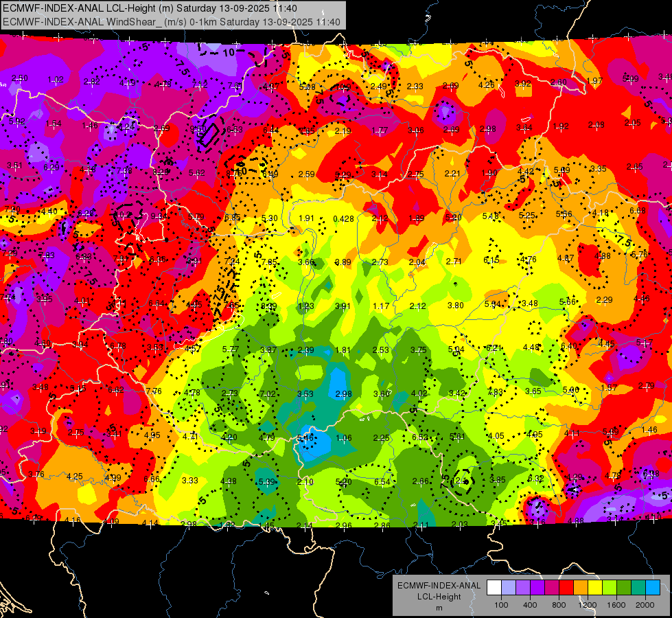Click the map value 2.04
672x618 pixels.
pos(417,262)
